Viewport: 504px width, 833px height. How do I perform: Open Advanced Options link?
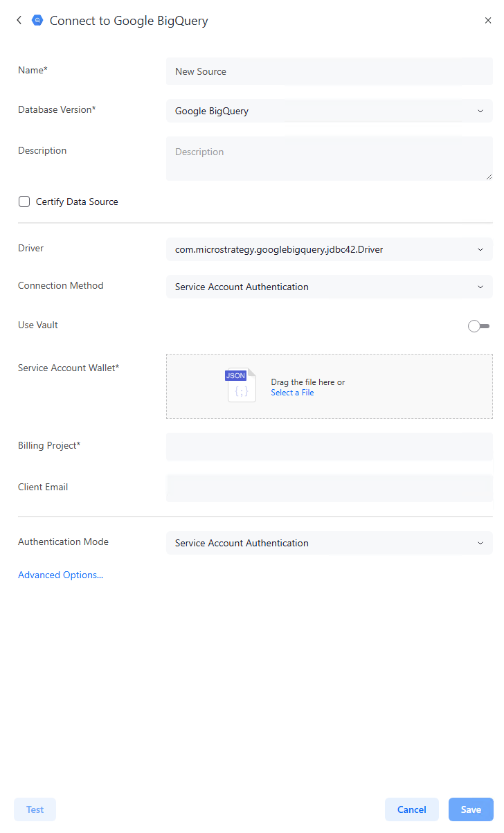(60, 575)
